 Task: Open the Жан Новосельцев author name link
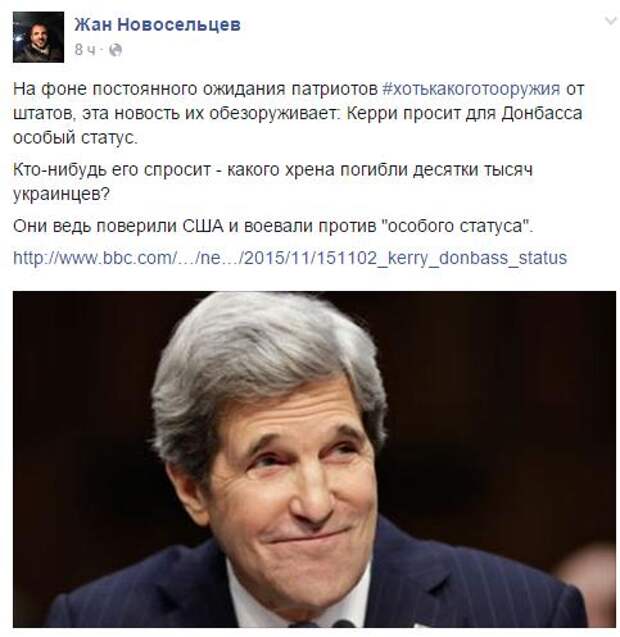(158, 25)
